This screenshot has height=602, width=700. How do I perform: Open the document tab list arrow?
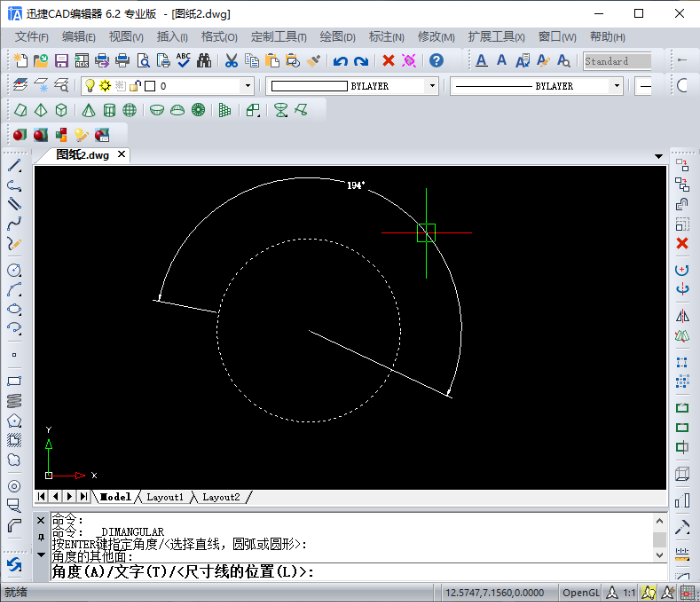point(658,156)
